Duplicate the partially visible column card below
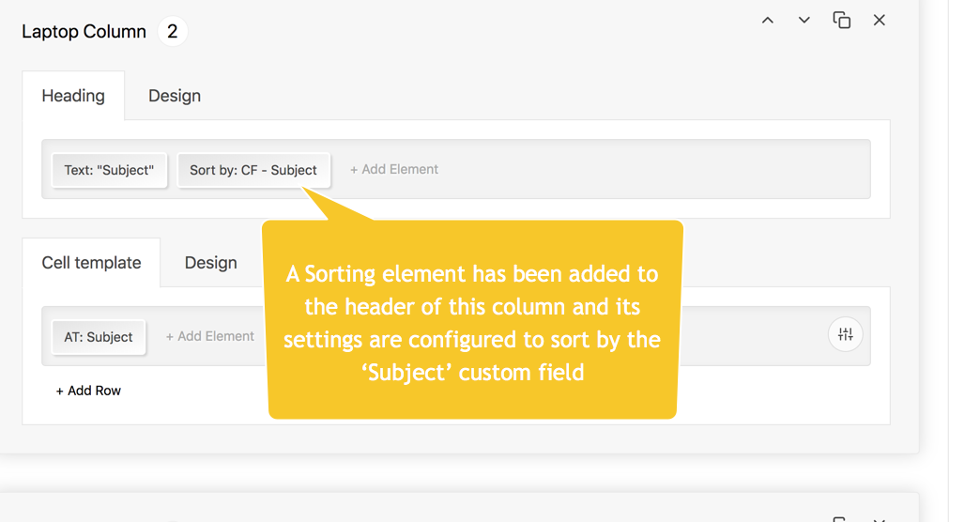Viewport: 980px width, 522px height. [842, 518]
